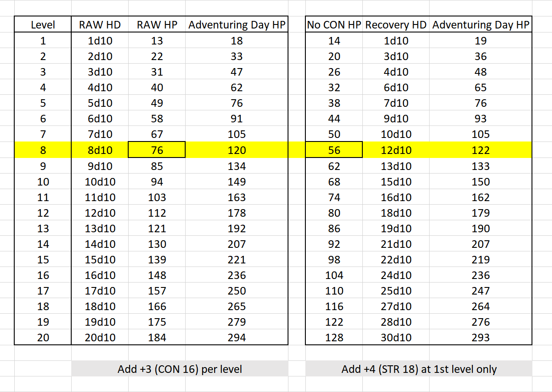Viewport: 552px width, 392px height.
Task: Click the highlighted Level 8 cell
Action: (x=43, y=150)
